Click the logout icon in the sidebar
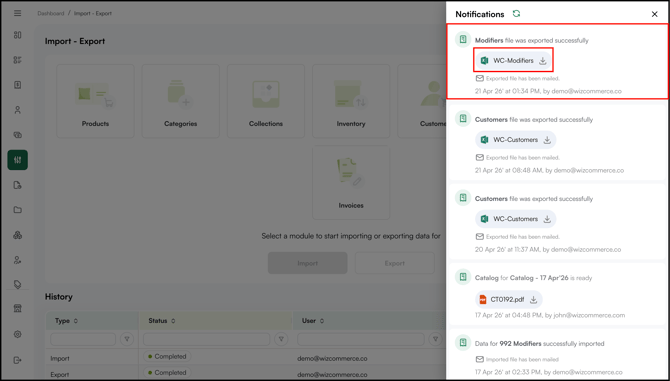This screenshot has width=670, height=381. (x=18, y=360)
